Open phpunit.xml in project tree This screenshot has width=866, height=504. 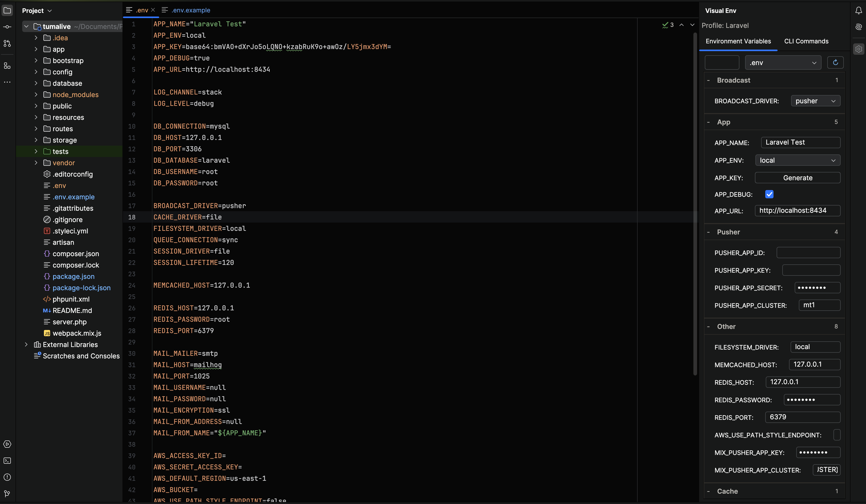tap(71, 299)
